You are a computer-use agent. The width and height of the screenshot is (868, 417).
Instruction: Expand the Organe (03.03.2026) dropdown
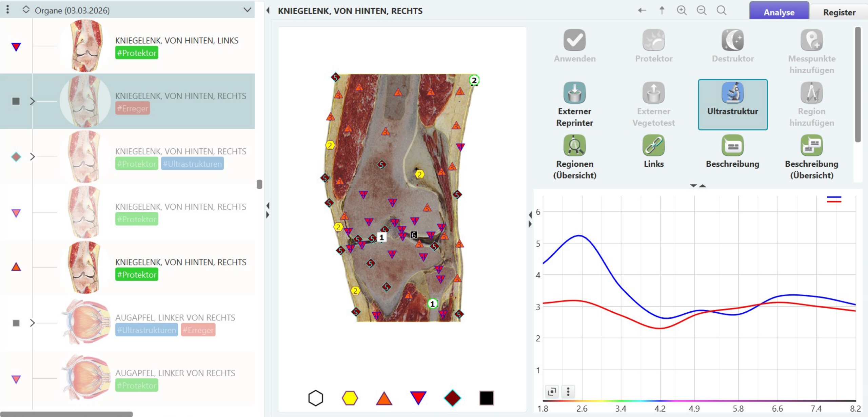point(247,10)
